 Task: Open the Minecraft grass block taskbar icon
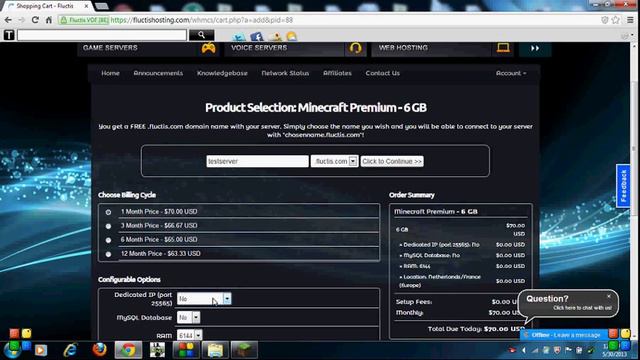(x=244, y=350)
